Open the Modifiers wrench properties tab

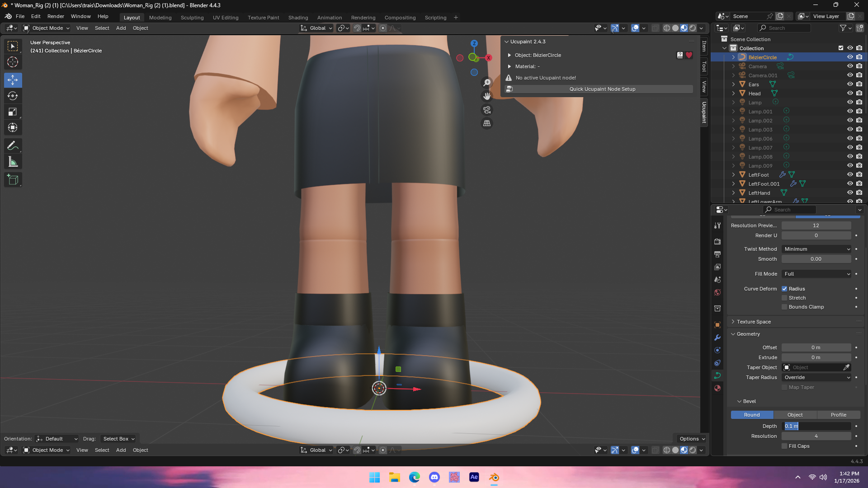point(717,338)
